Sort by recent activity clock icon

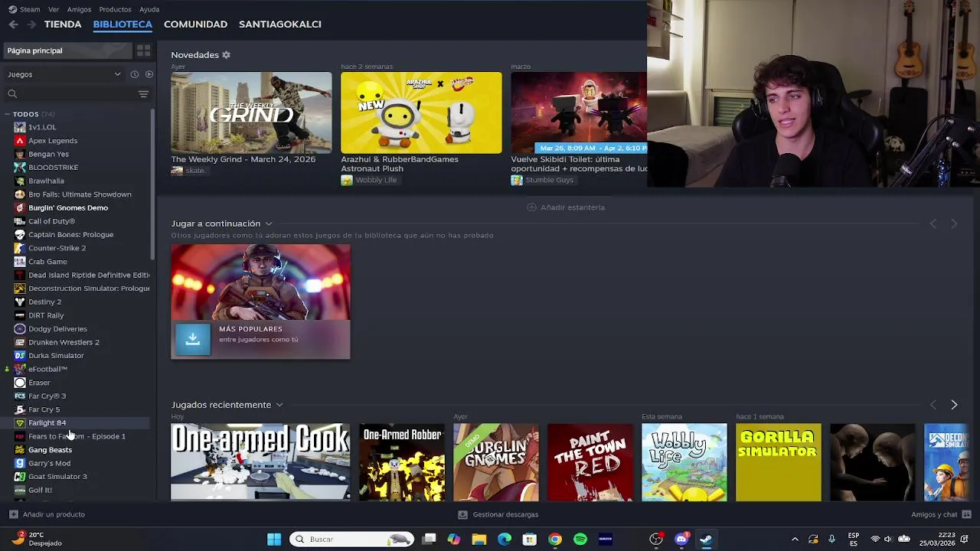coord(134,74)
